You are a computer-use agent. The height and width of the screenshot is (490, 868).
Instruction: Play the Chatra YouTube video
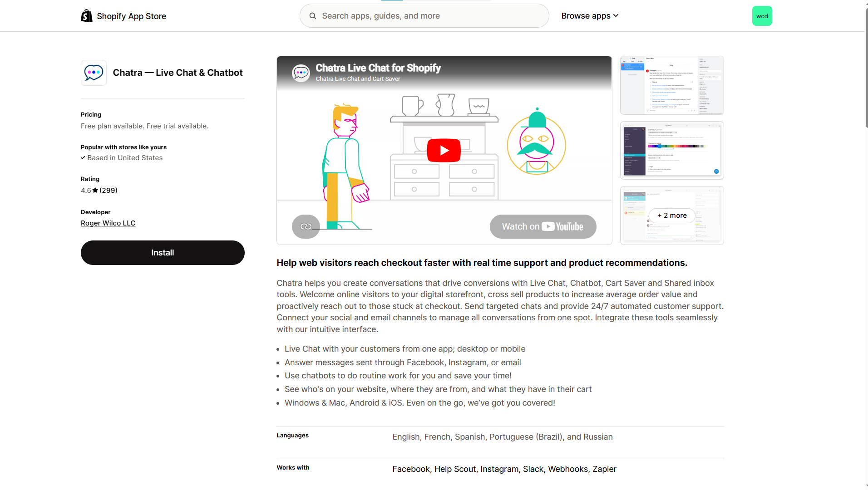444,150
